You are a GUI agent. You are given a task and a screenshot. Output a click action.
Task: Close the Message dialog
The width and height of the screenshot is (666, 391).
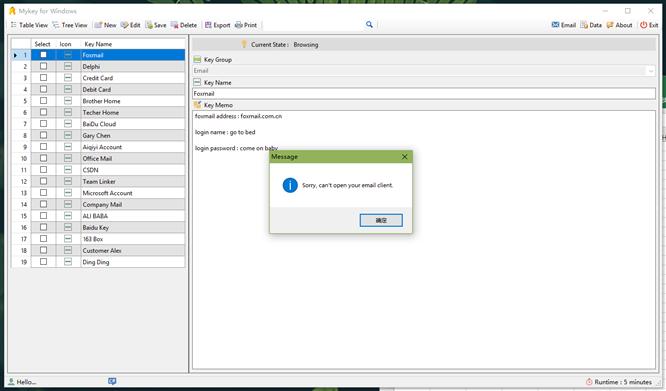coord(404,157)
